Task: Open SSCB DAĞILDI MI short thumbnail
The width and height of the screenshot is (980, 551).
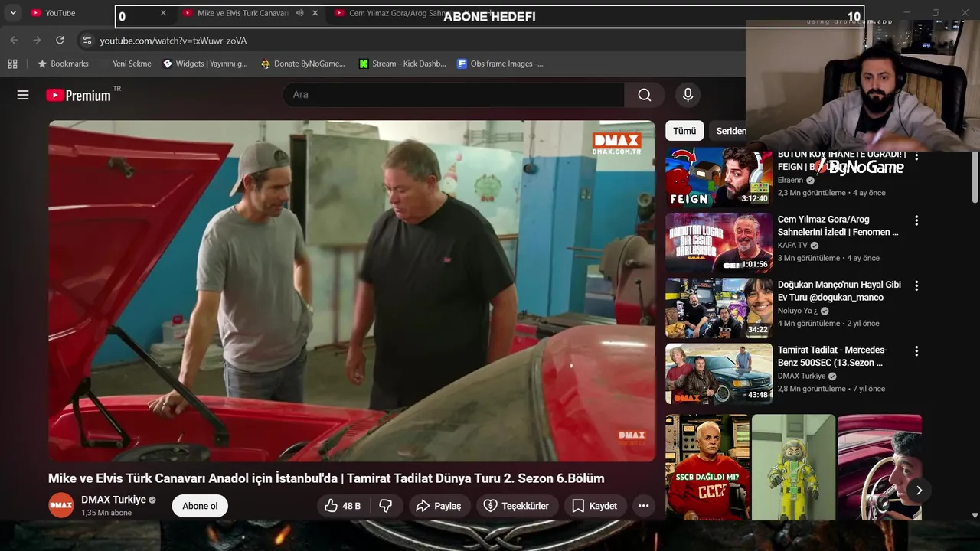Action: click(707, 467)
